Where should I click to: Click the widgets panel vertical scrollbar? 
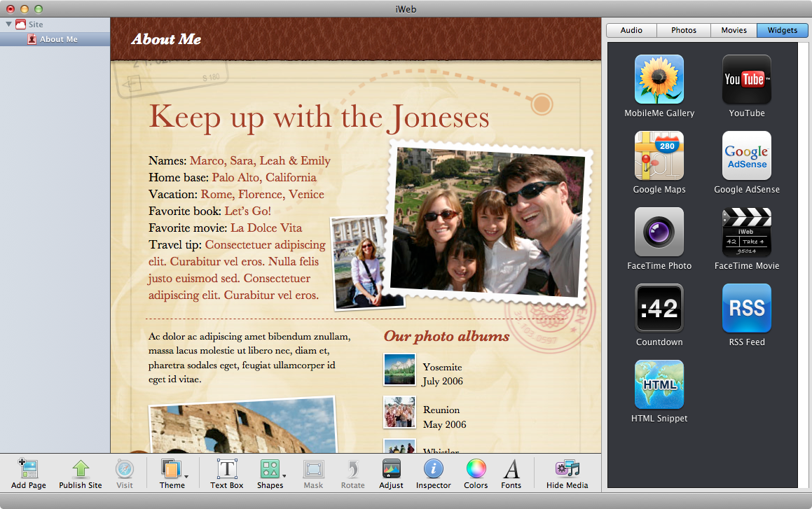(x=803, y=265)
